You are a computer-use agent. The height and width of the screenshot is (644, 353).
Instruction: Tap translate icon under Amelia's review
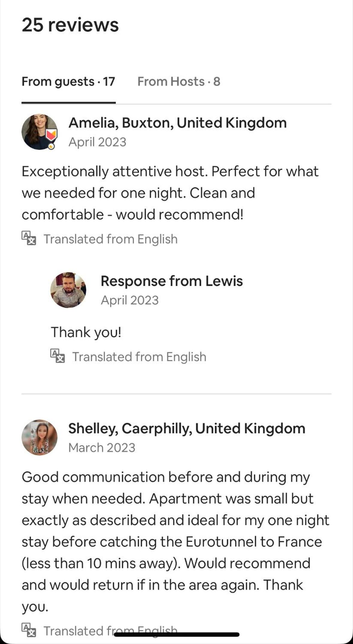(29, 238)
